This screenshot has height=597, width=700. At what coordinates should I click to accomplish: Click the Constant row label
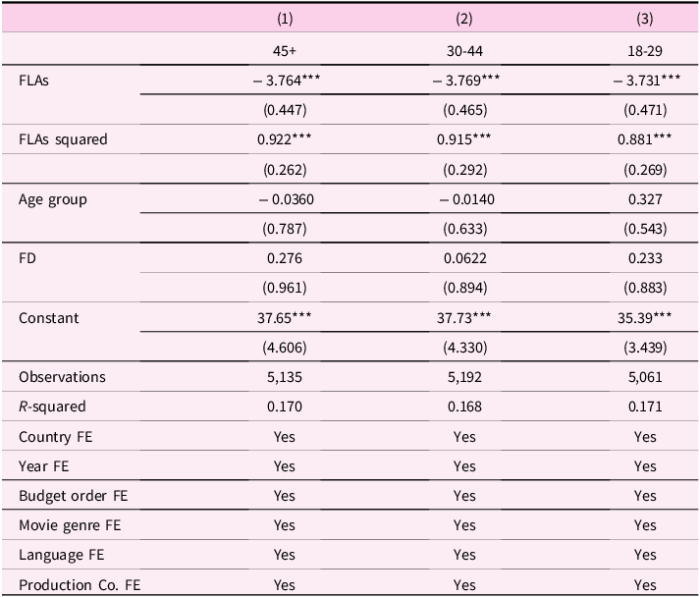point(49,318)
